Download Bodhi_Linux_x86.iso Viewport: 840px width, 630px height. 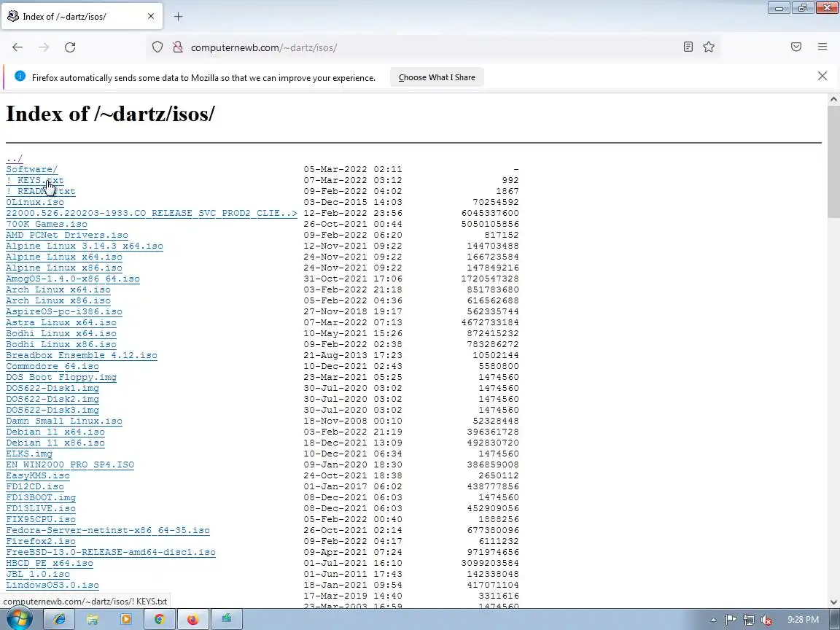pos(61,344)
